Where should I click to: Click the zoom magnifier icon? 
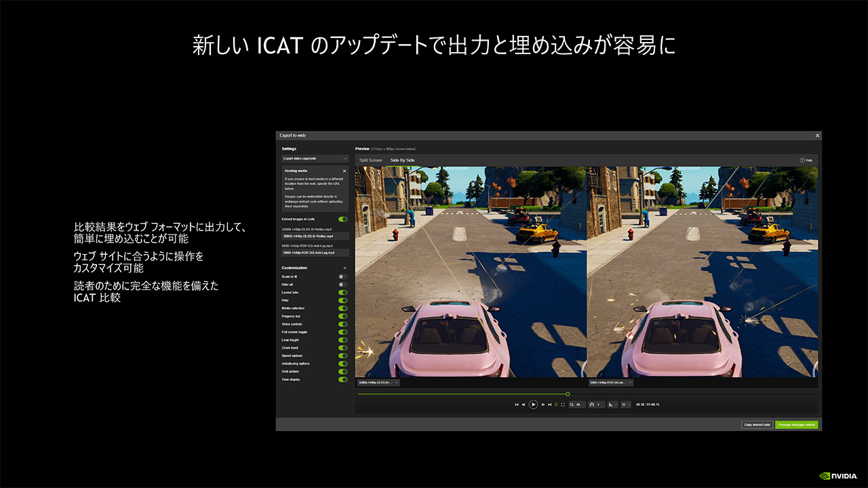[x=572, y=405]
